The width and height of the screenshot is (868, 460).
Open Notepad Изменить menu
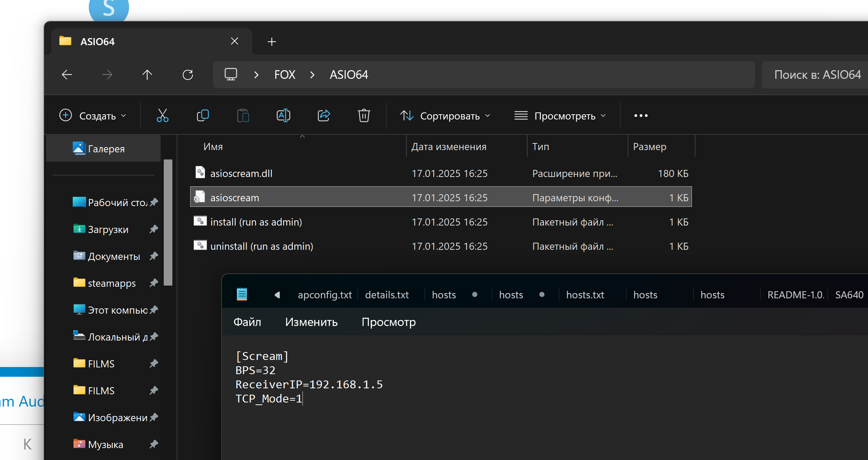pyautogui.click(x=311, y=322)
